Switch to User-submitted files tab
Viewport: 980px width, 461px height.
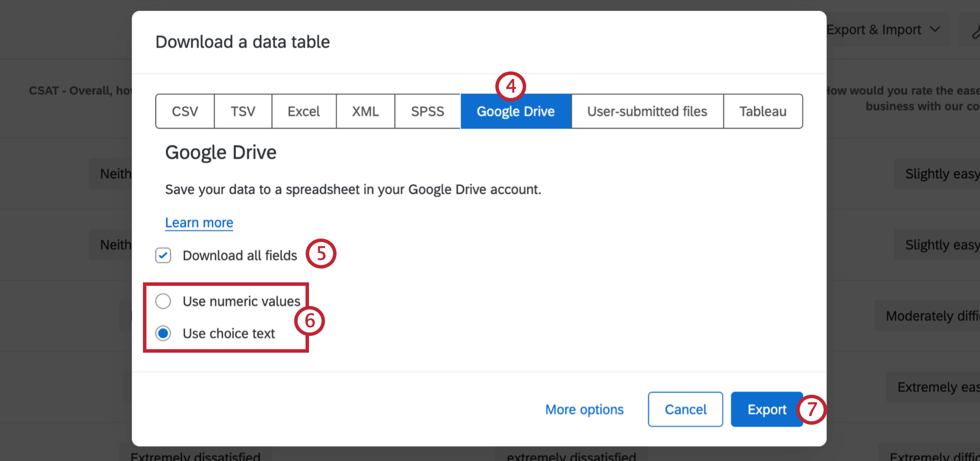pyautogui.click(x=647, y=111)
